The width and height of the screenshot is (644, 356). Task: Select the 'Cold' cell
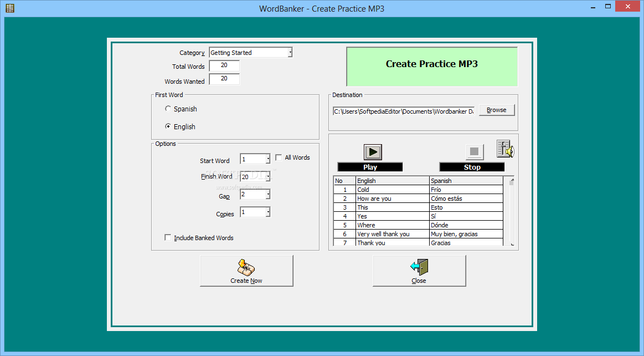392,190
